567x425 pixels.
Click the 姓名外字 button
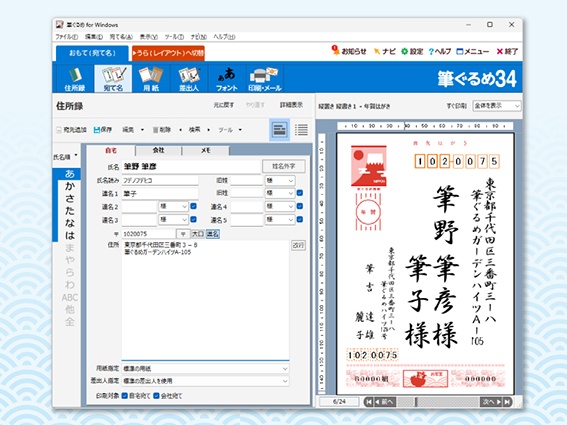click(284, 166)
